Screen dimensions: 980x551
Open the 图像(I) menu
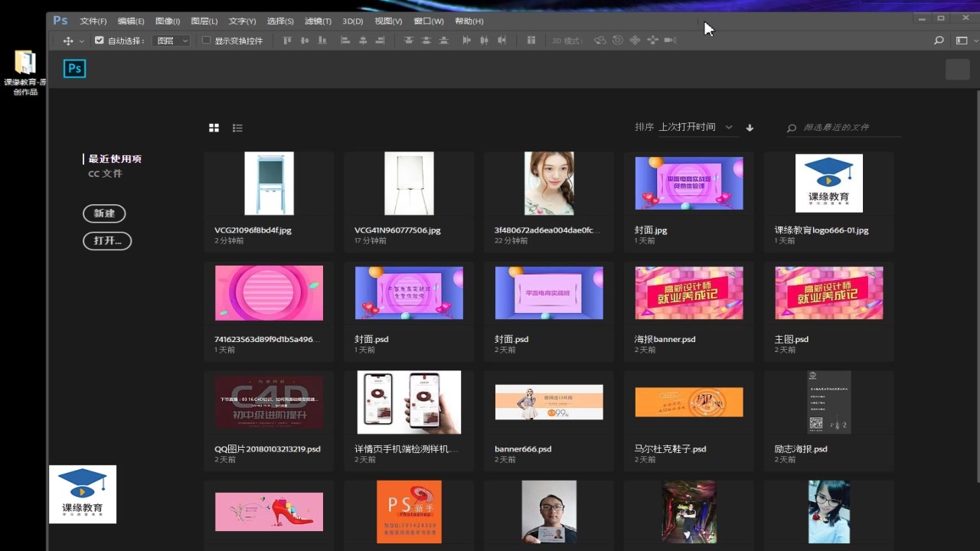168,21
